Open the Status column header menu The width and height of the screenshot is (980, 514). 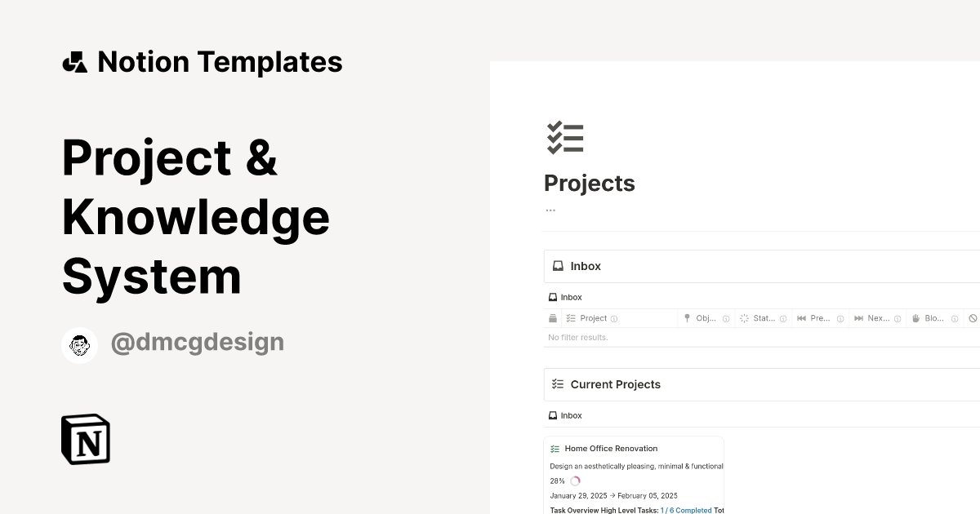[x=764, y=317]
